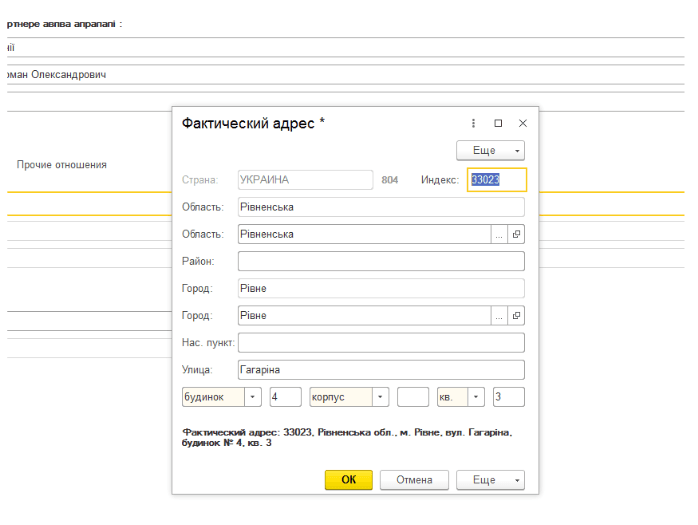Open the bottom Еще menu
698x525 pixels.
click(490, 480)
